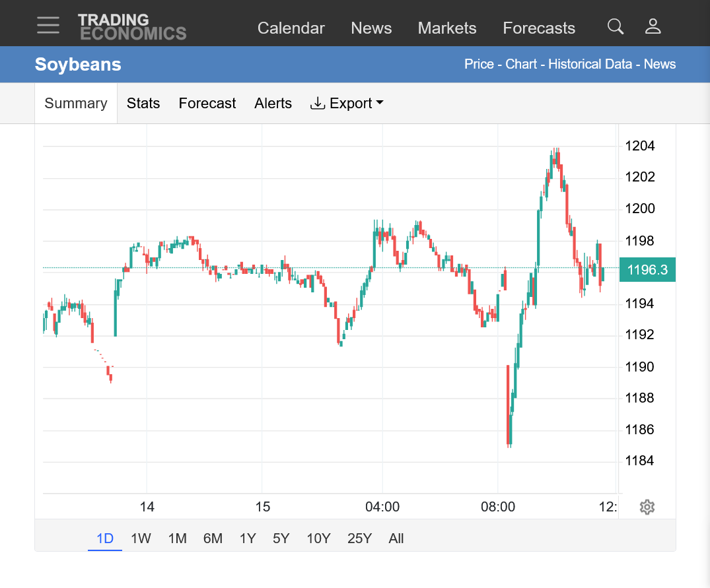Choose the 5Y chart range
The image size is (710, 588).
[x=281, y=539]
